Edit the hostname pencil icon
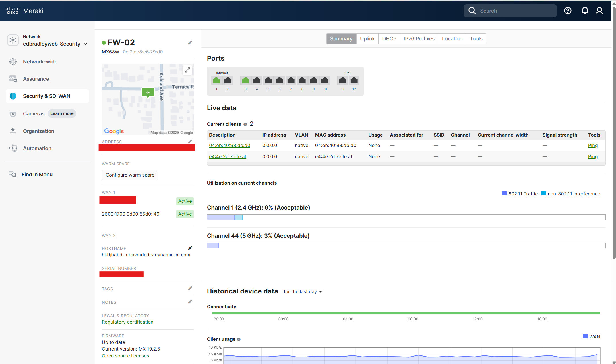This screenshot has height=364, width=616. coord(190,248)
